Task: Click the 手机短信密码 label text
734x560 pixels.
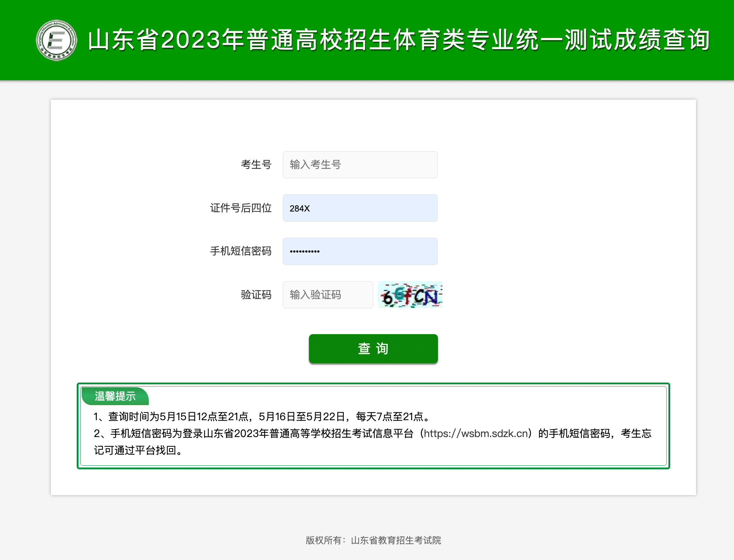Action: (240, 251)
